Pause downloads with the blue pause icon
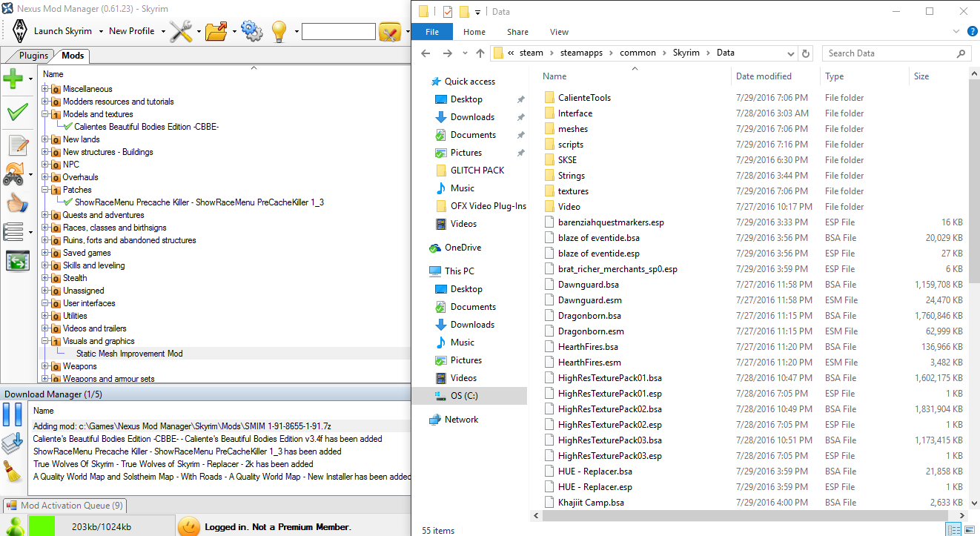980x536 pixels. pos(13,414)
